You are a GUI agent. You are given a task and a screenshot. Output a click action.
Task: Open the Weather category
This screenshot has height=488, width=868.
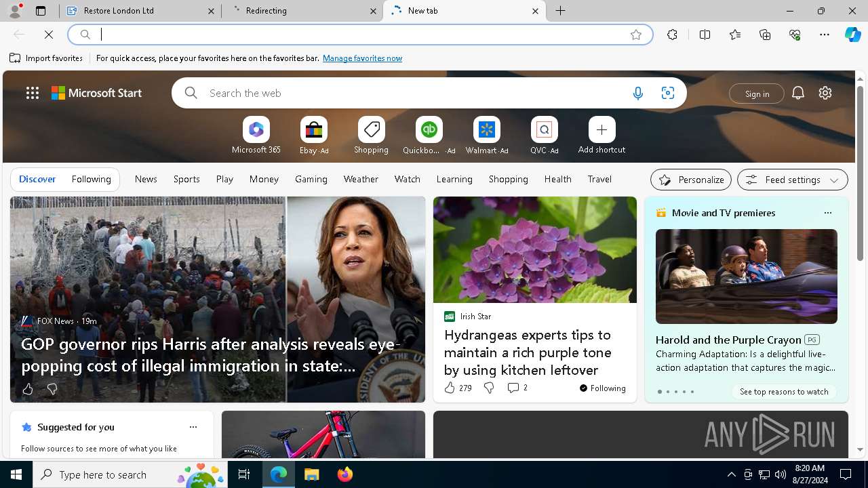point(361,179)
